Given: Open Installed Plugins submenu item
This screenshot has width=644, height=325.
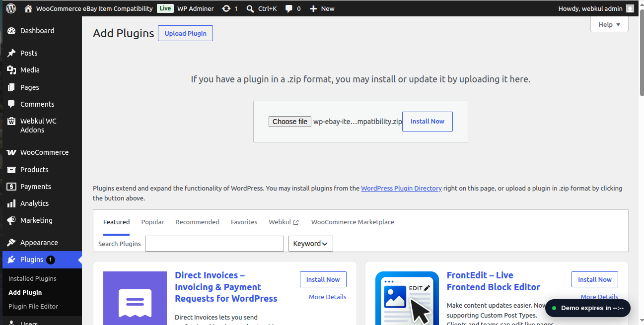Looking at the screenshot, I should [32, 278].
